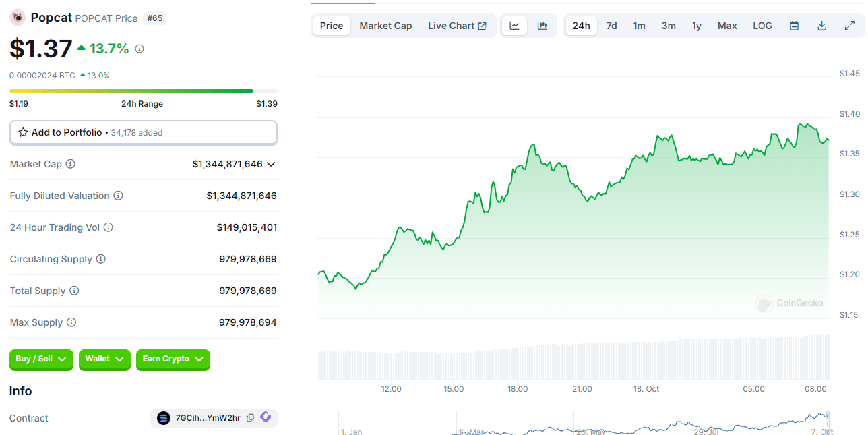Expand the Market Cap value chevron
The width and height of the screenshot is (868, 435).
click(x=271, y=164)
